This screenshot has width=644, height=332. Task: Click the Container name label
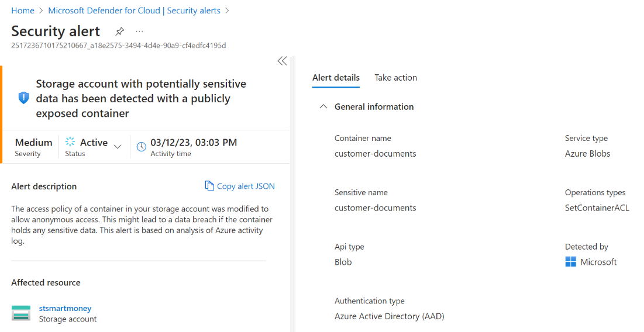click(363, 139)
